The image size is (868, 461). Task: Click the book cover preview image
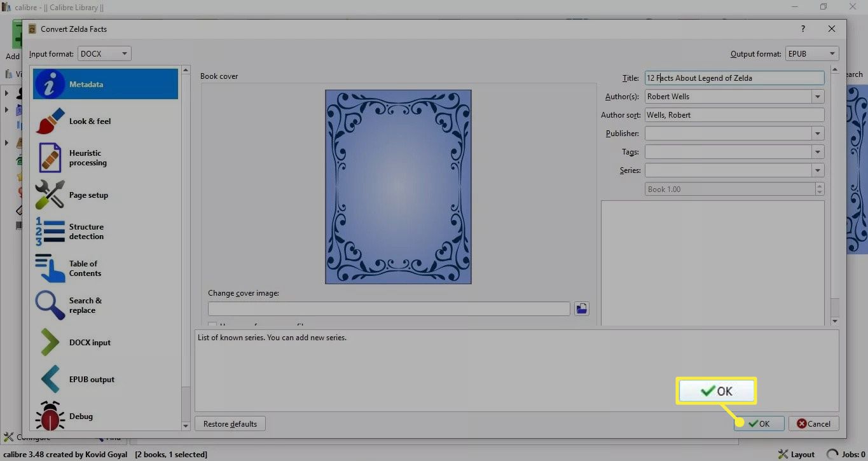click(398, 186)
